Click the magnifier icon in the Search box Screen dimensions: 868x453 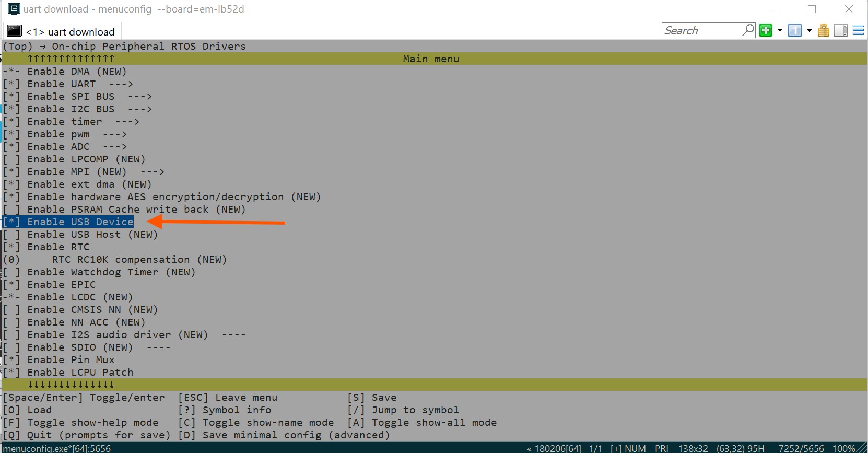pos(748,30)
